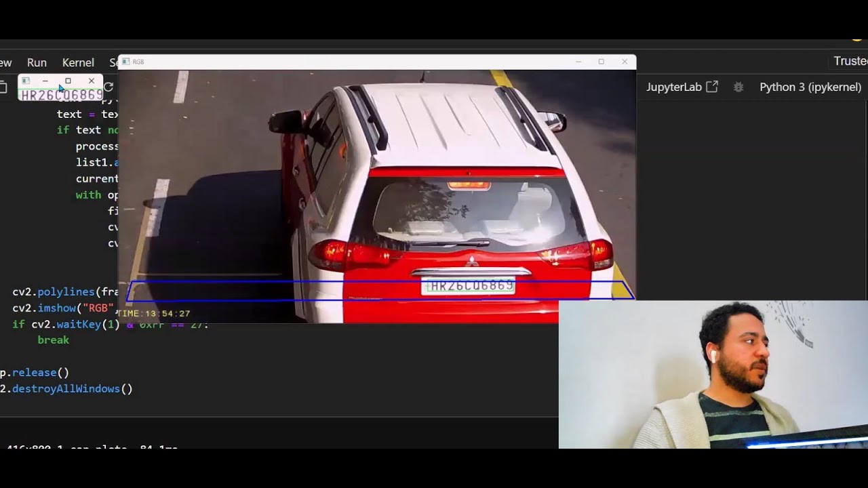Open the Kernel menu
This screenshot has height=488, width=868.
pos(78,62)
